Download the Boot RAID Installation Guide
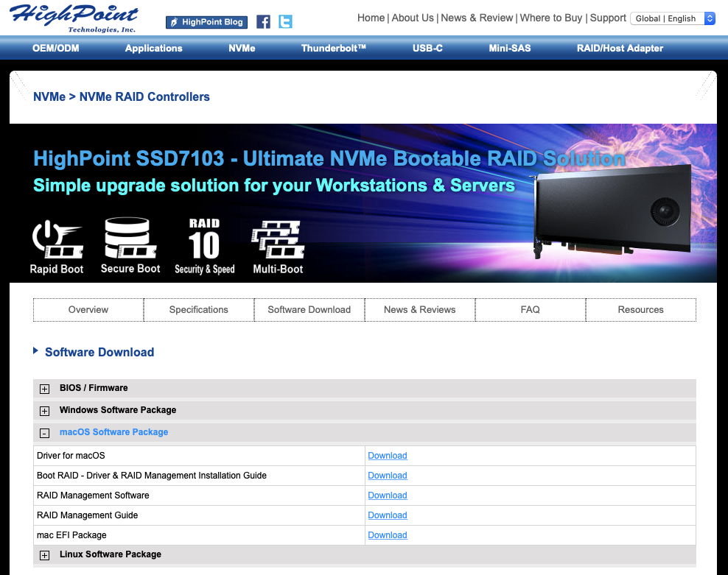The image size is (728, 575). point(388,476)
